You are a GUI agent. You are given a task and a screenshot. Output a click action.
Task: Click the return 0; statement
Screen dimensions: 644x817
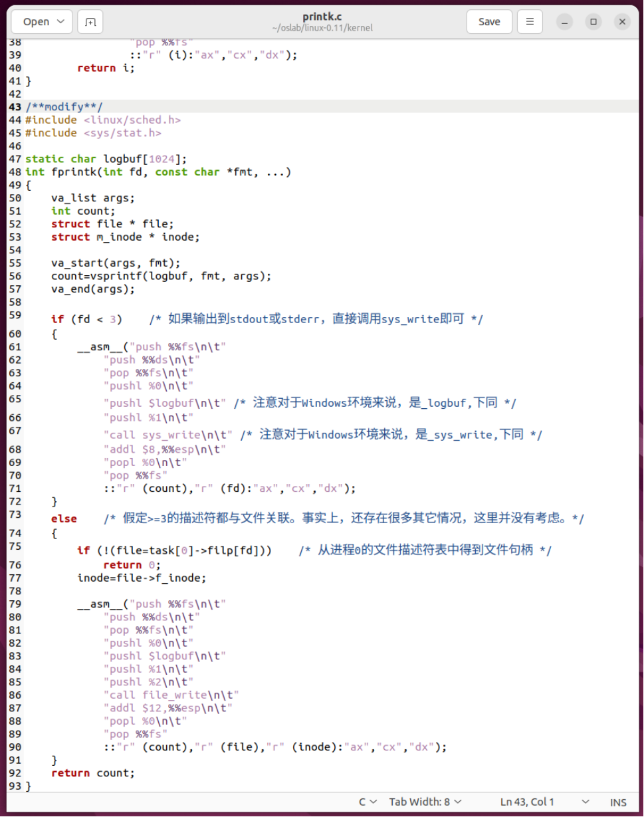coord(132,565)
